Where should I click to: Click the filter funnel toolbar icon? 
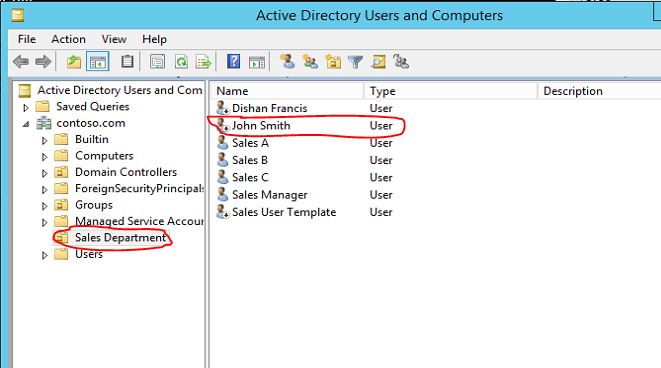[x=355, y=62]
